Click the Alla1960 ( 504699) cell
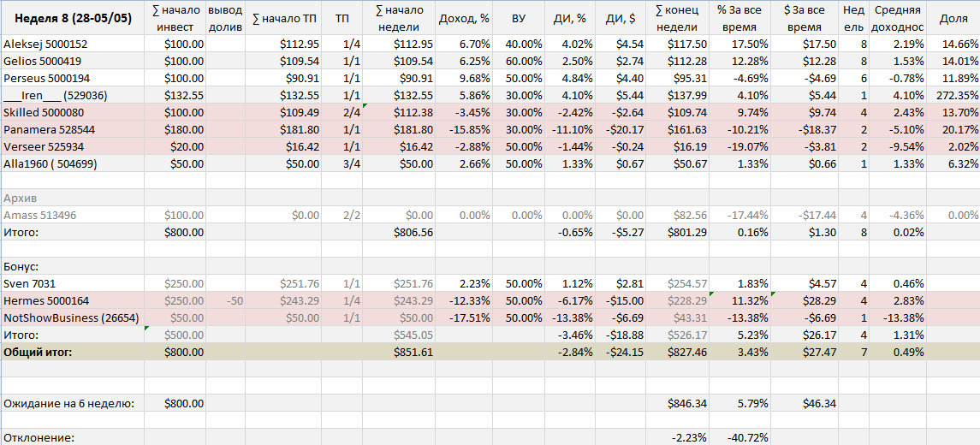980x445 pixels. point(50,163)
